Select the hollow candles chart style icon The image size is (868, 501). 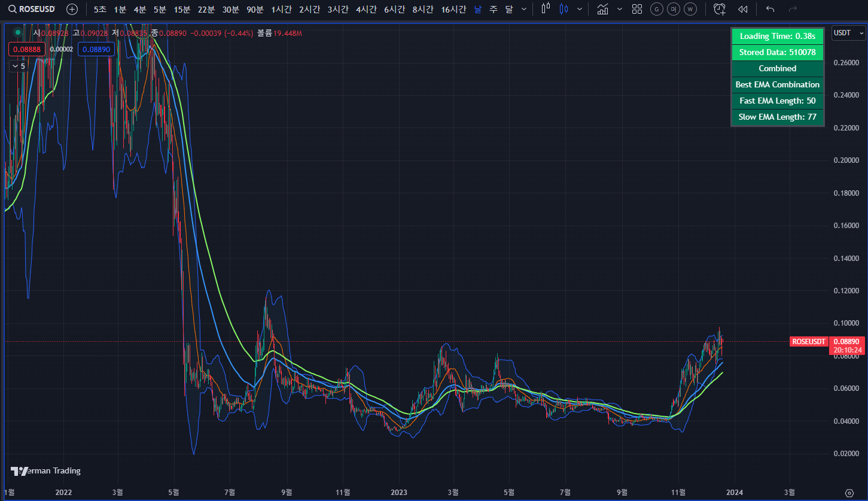click(x=545, y=9)
